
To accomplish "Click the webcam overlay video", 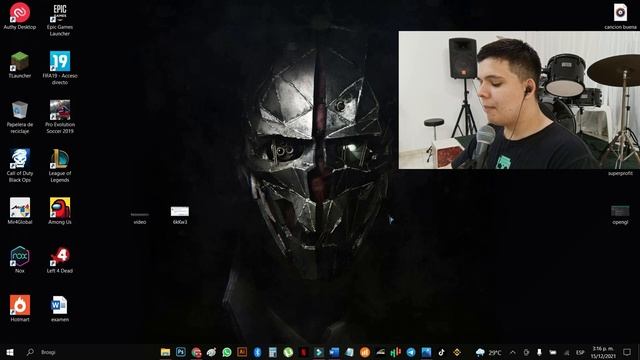I will [519, 100].
